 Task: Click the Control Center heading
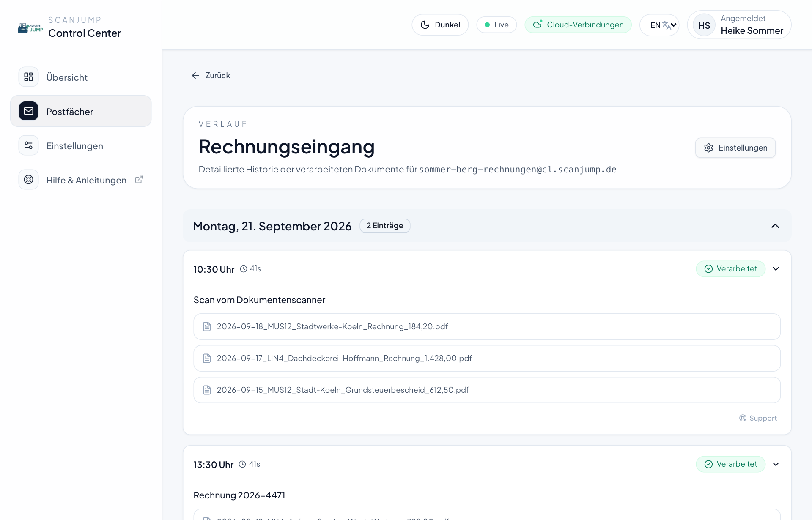click(85, 33)
